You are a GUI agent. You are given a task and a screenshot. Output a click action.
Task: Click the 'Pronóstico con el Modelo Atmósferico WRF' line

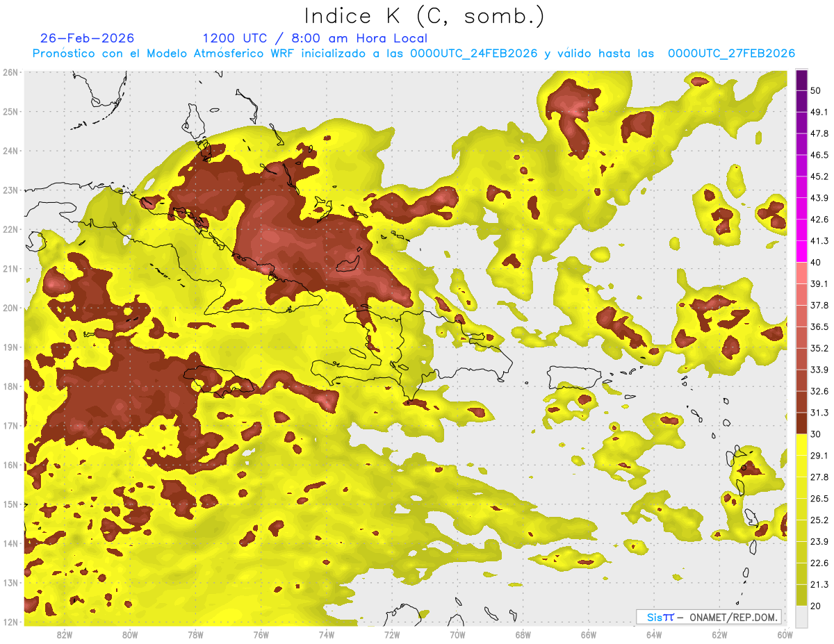414,53
